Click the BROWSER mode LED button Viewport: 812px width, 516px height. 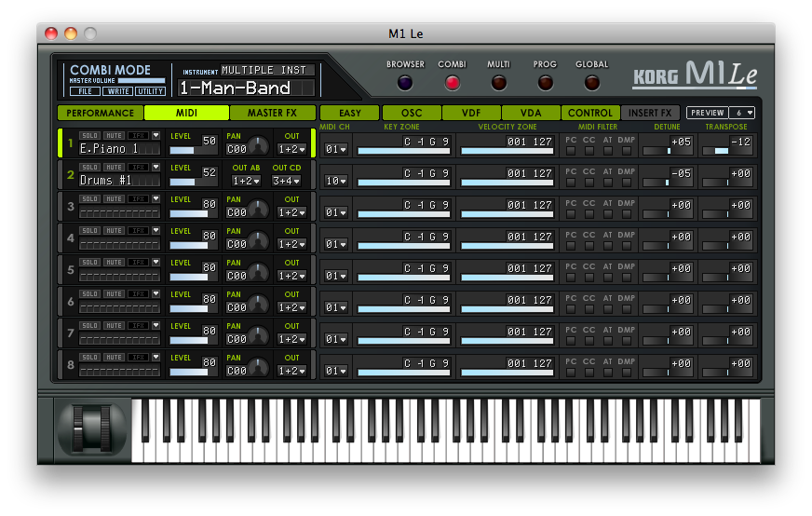pyautogui.click(x=405, y=83)
